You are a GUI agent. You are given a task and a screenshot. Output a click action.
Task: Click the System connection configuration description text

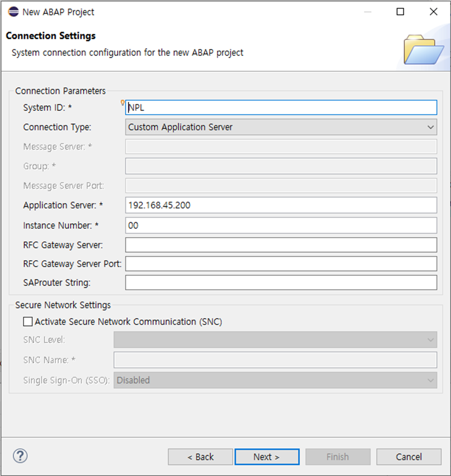(127, 53)
